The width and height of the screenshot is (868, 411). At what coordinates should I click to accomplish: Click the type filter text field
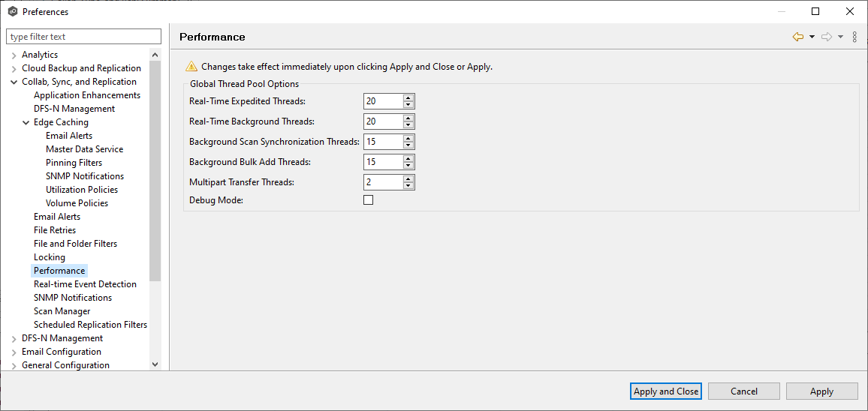click(83, 37)
